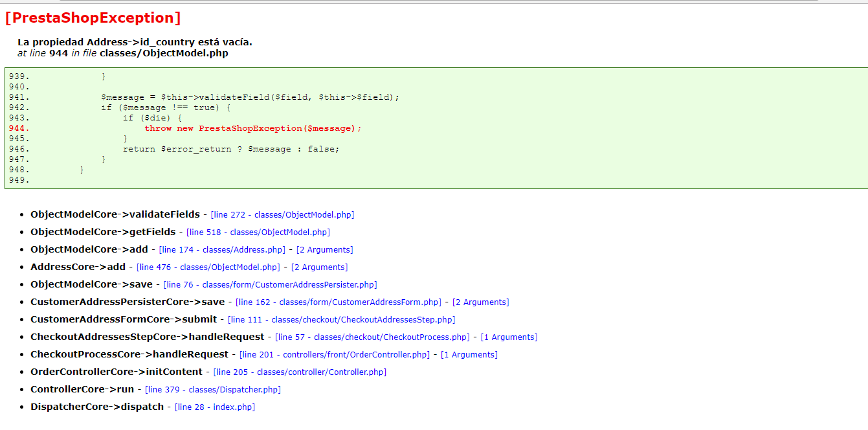Image resolution: width=868 pixels, height=430 pixels.
Task: Open the line 174 classes/Address.php link
Action: [x=222, y=249]
